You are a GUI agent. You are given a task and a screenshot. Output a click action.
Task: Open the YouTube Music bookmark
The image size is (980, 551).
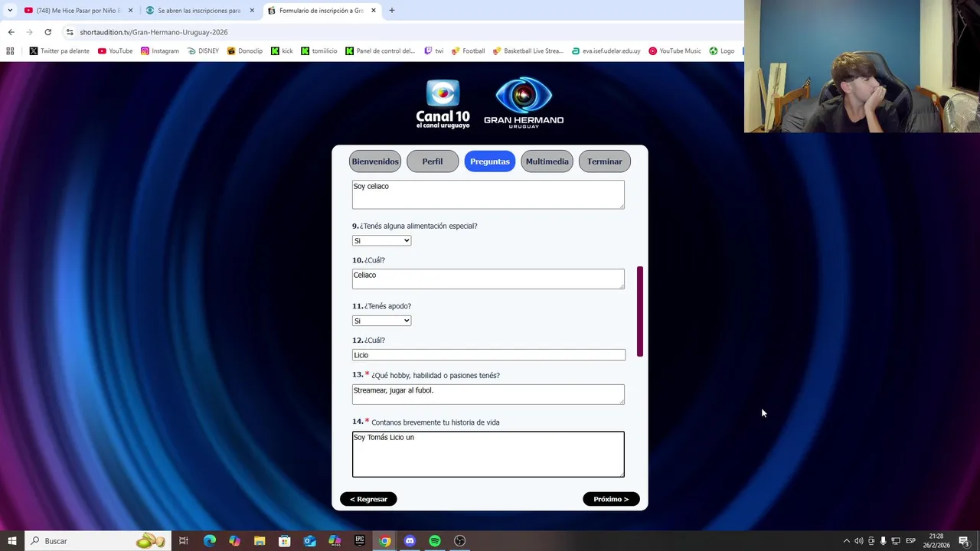(675, 51)
